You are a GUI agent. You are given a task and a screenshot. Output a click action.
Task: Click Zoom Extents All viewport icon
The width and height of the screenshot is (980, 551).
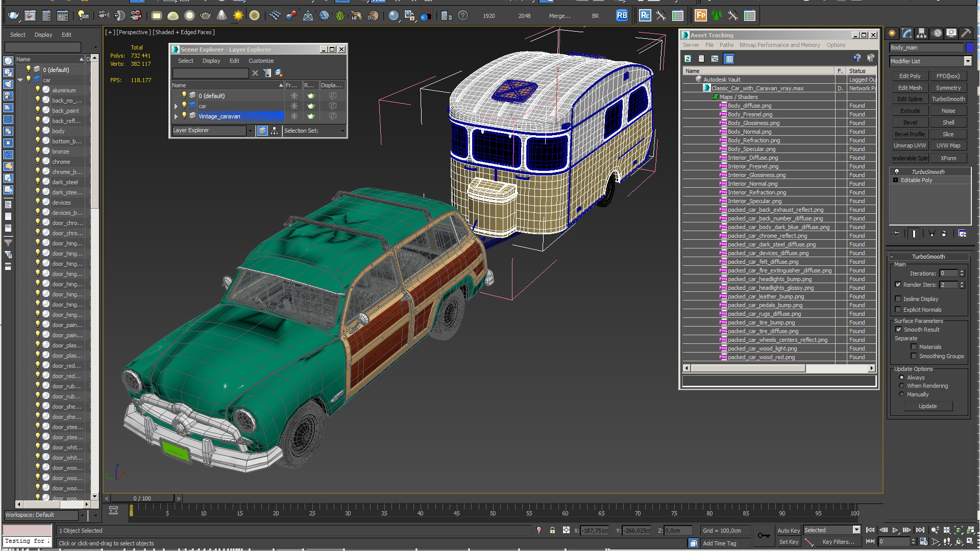tap(970, 531)
